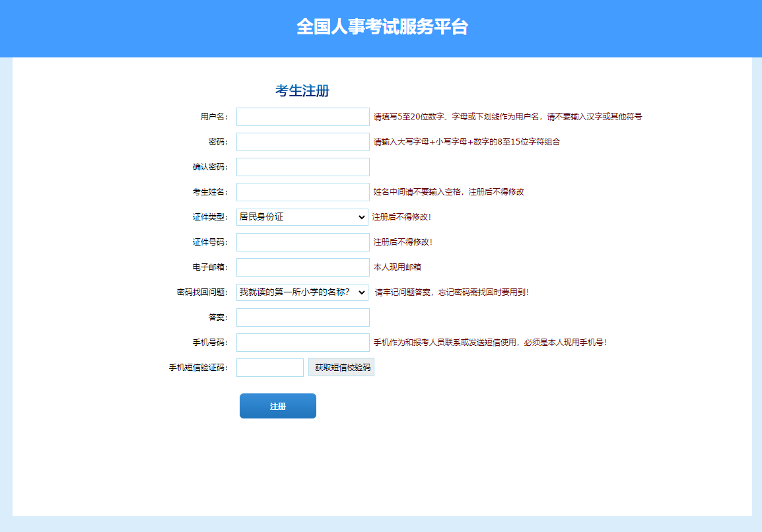Click the 本人现用邮箱 hint beside email
The height and width of the screenshot is (532, 762).
click(x=397, y=267)
